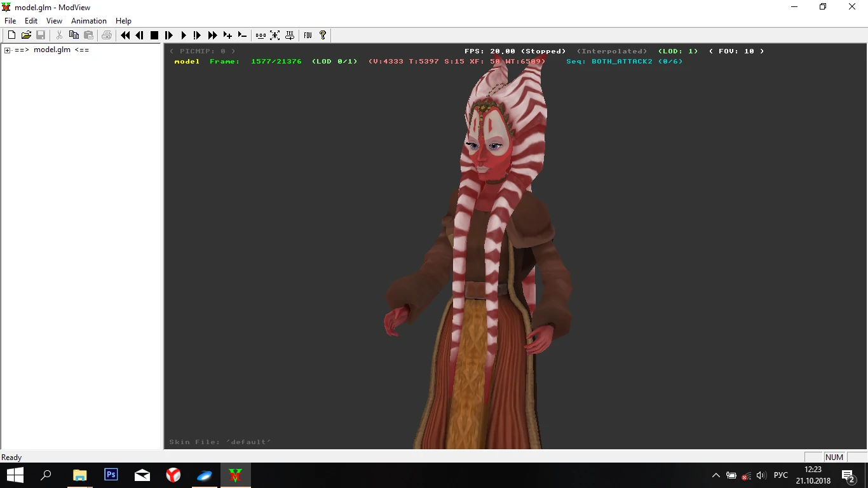Click the slow down animation icon

242,36
